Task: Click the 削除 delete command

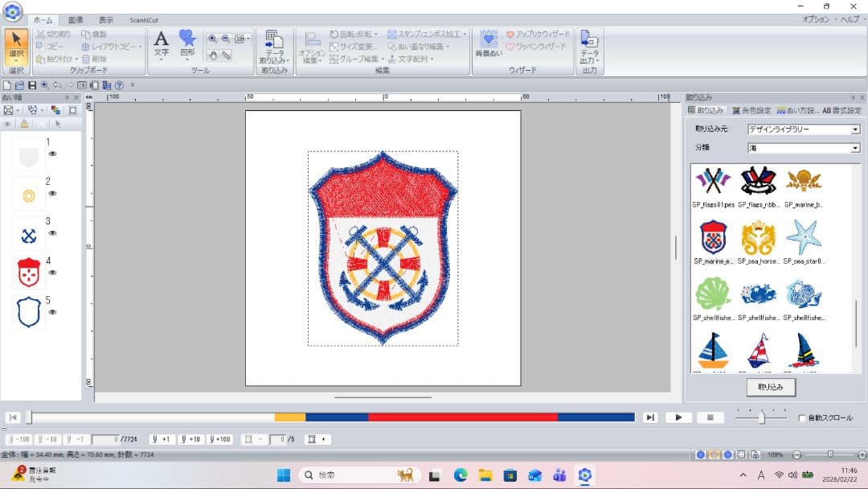Action: click(94, 59)
